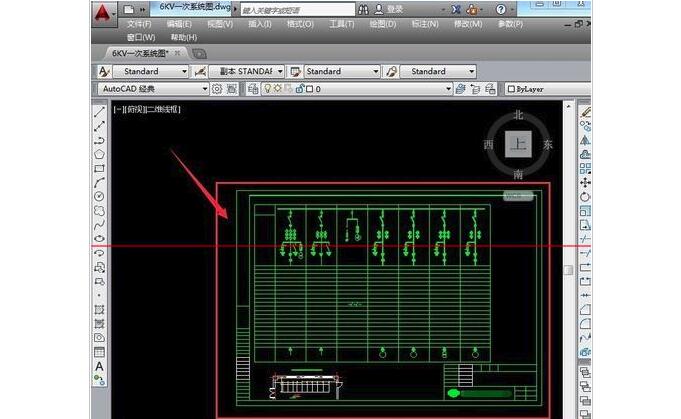
Task: Open workspace settings gear icon
Action: (x=217, y=89)
